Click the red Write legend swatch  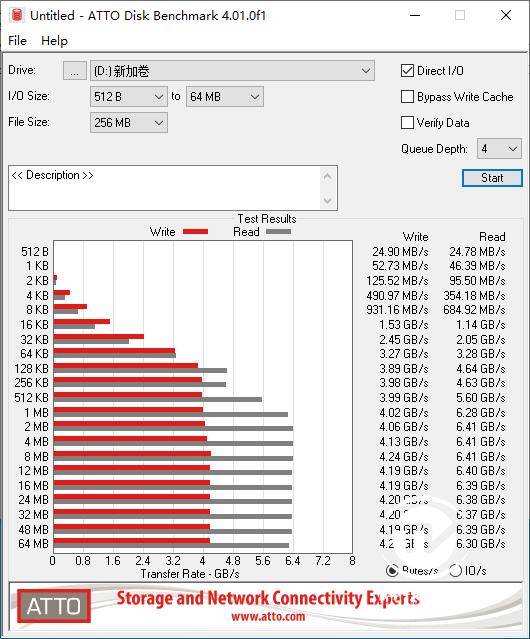[196, 232]
